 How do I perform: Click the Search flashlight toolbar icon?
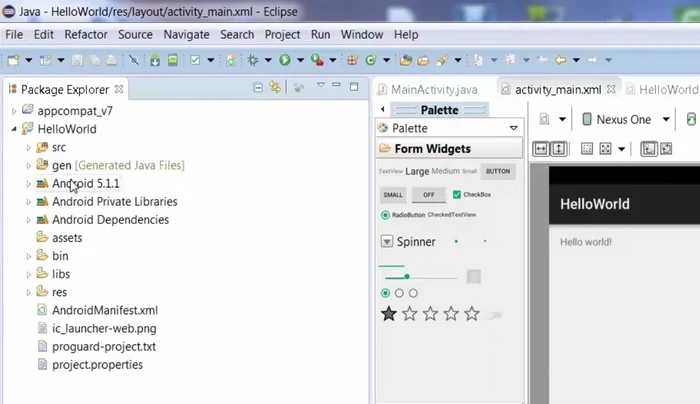pyautogui.click(x=442, y=60)
